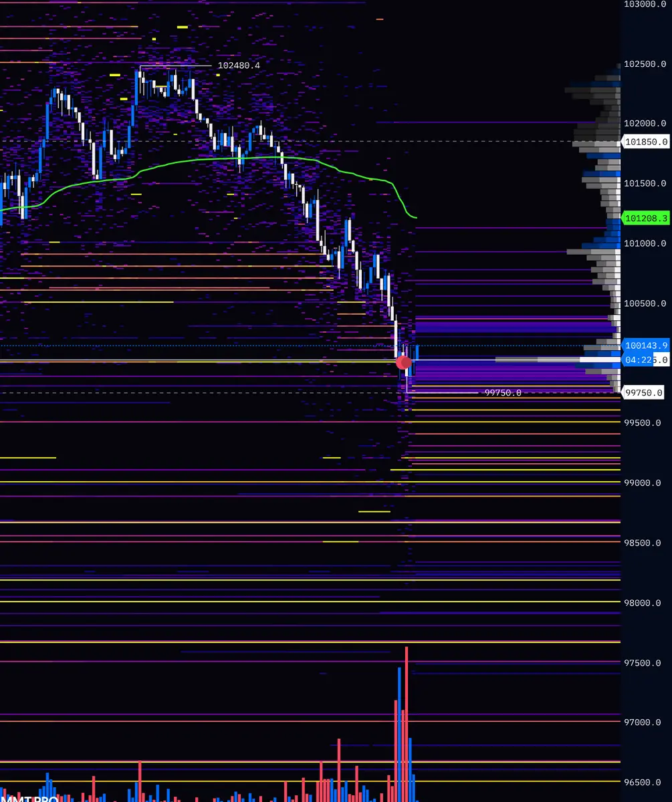Click the 98000.0 axis price label
This screenshot has height=802, width=672.
[643, 603]
